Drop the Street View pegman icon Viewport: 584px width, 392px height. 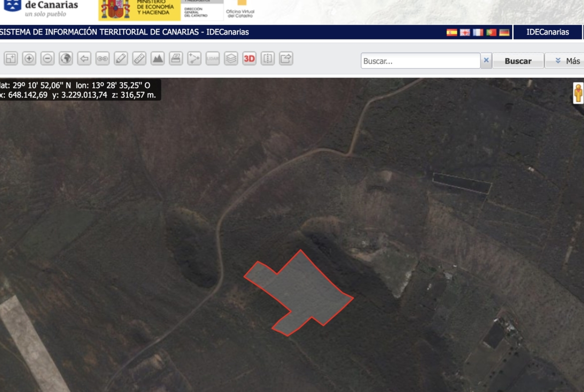[x=578, y=93]
